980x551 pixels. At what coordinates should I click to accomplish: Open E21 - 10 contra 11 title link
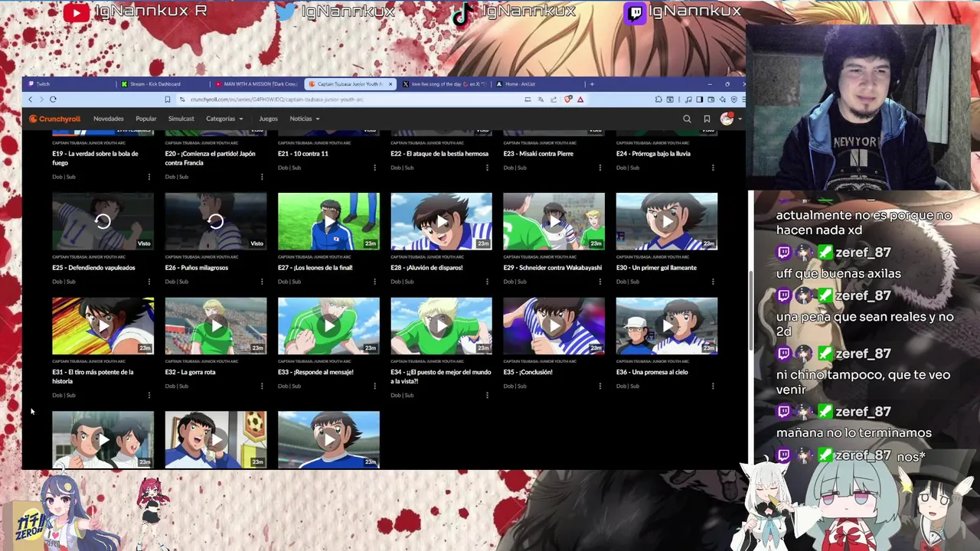click(x=302, y=154)
